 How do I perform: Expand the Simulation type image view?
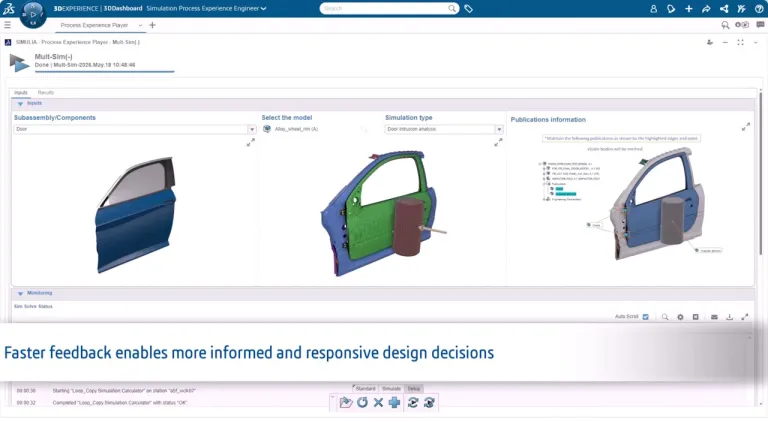[498, 142]
